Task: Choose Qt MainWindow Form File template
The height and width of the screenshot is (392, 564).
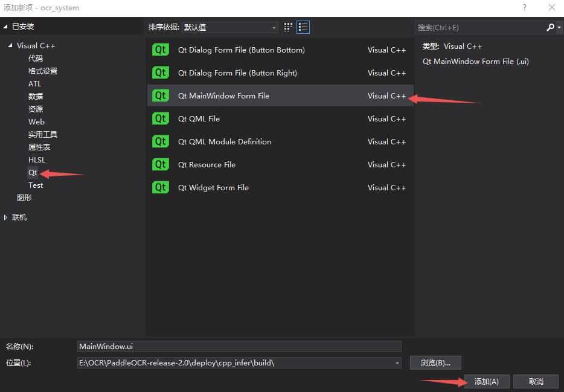Action: (280, 95)
